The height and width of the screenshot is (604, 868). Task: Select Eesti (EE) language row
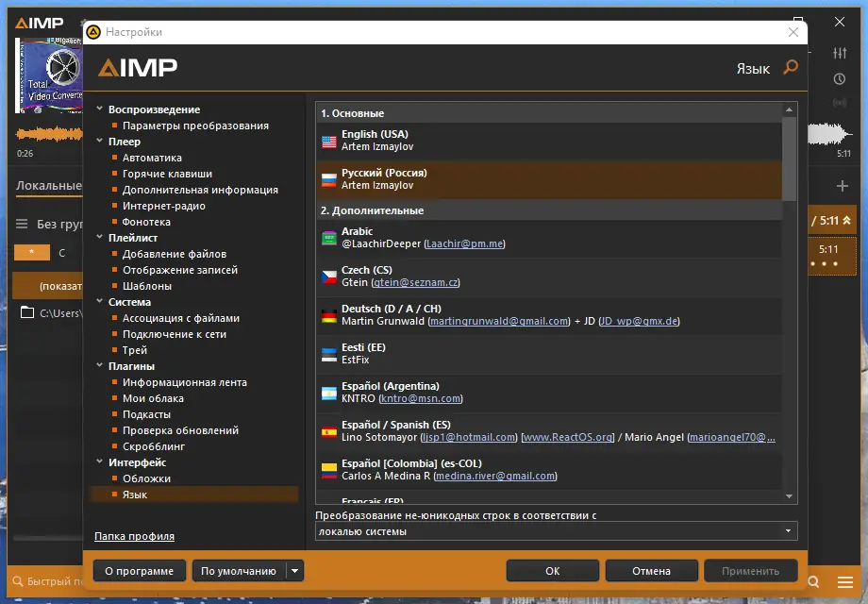(549, 354)
